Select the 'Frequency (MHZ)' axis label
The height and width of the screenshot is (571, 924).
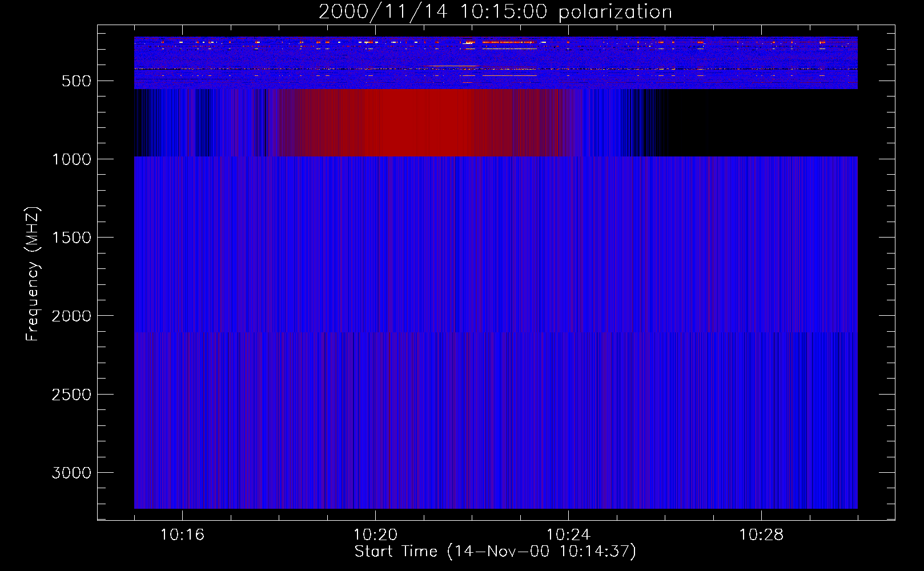click(x=33, y=274)
